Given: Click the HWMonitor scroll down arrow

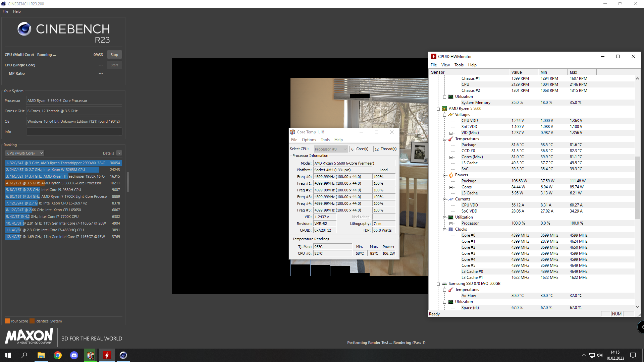Looking at the screenshot, I should [x=637, y=307].
